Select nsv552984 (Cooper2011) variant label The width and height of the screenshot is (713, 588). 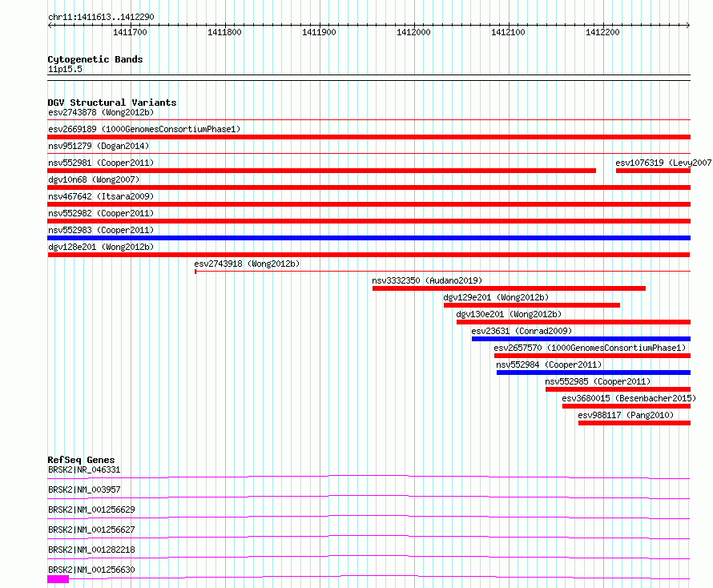[549, 364]
